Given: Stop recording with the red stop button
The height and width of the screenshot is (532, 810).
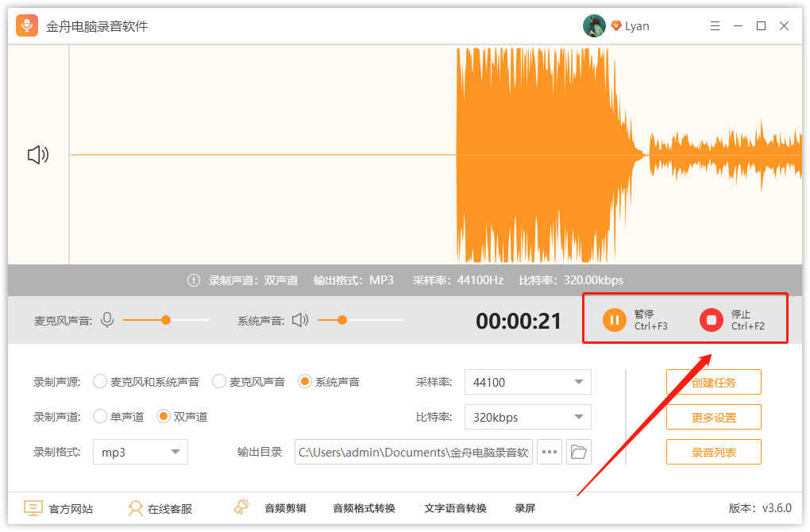Looking at the screenshot, I should coord(712,320).
